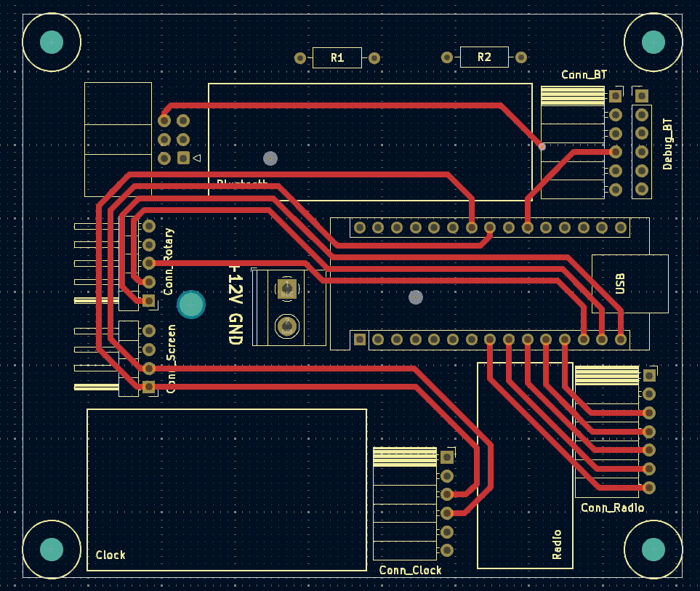The width and height of the screenshot is (700, 591).
Task: Click the pin 1 triangle marker
Action: pos(196,158)
